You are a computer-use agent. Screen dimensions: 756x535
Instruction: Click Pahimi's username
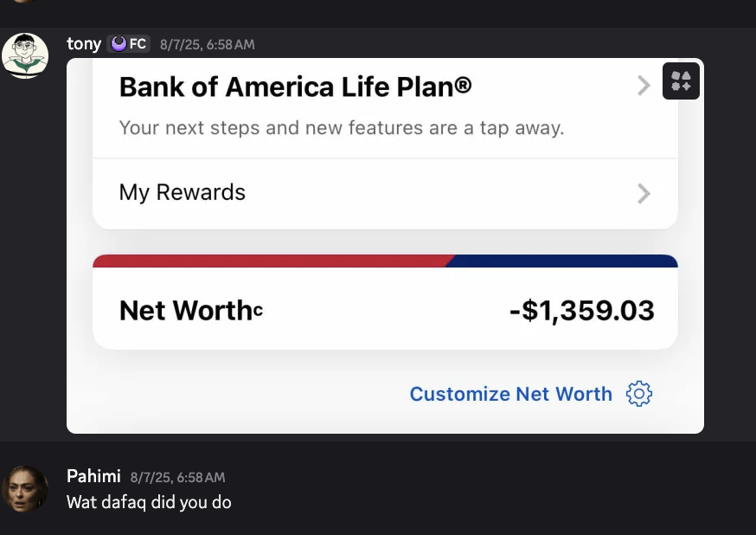(93, 476)
